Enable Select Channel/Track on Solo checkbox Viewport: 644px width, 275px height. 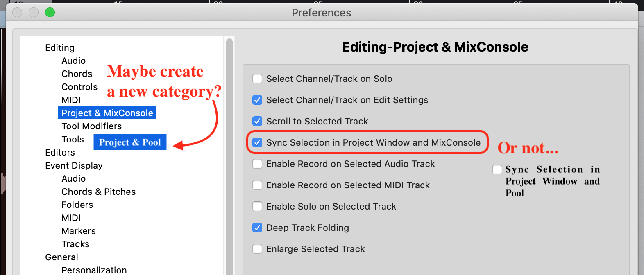257,79
